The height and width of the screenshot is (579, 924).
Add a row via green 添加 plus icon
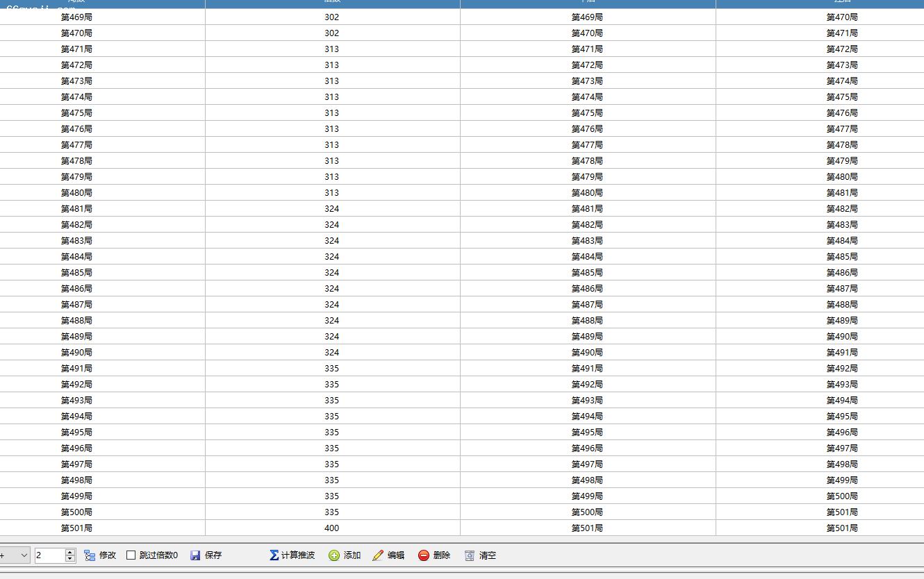[x=345, y=555]
